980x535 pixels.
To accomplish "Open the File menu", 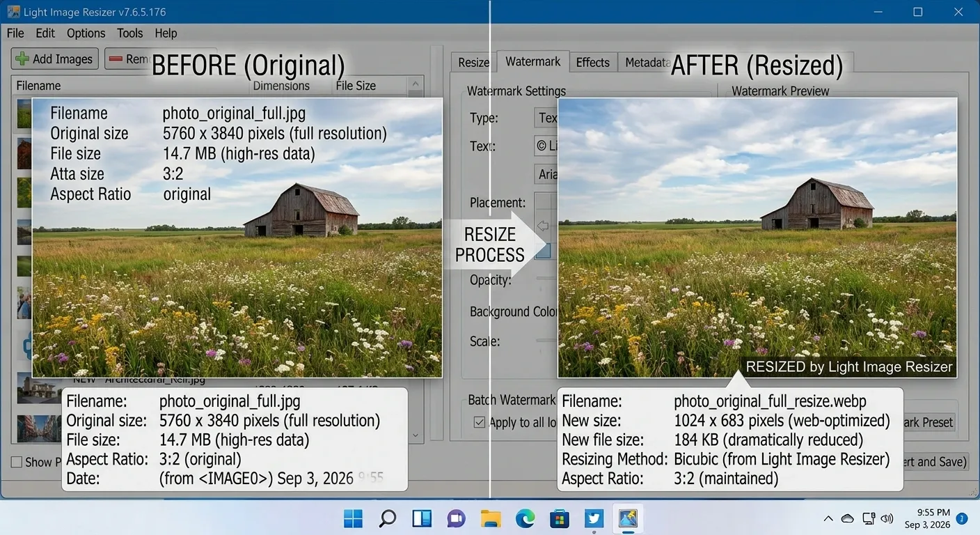I will (x=15, y=33).
